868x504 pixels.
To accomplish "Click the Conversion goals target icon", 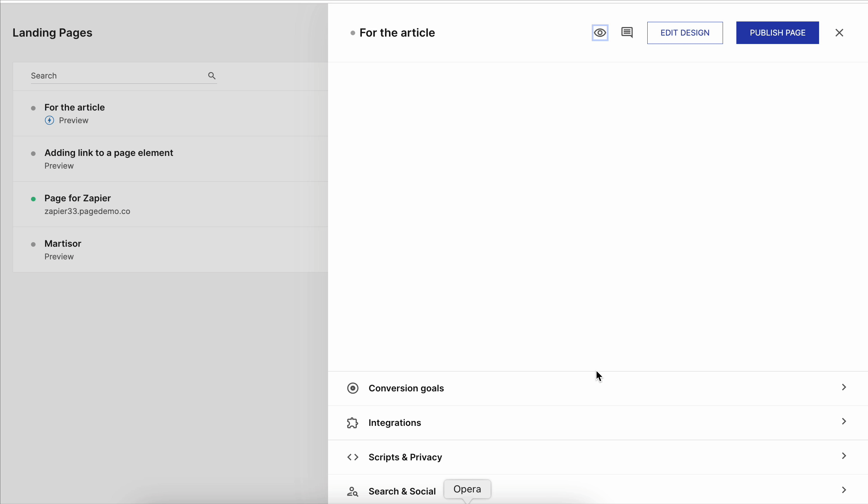I will click(353, 388).
